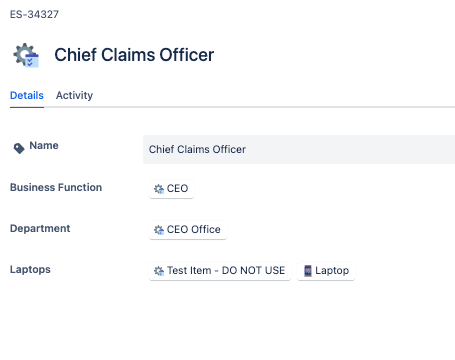Viewport: 455px width, 360px height.
Task: Open the Test Item - DO NOT USE object
Action: click(x=220, y=271)
